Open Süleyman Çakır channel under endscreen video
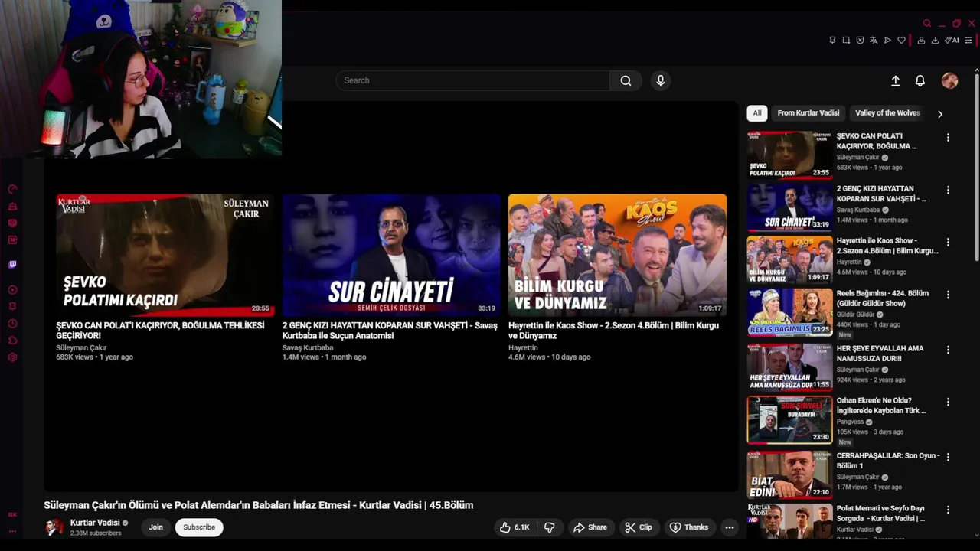This screenshot has width=980, height=551. (81, 348)
